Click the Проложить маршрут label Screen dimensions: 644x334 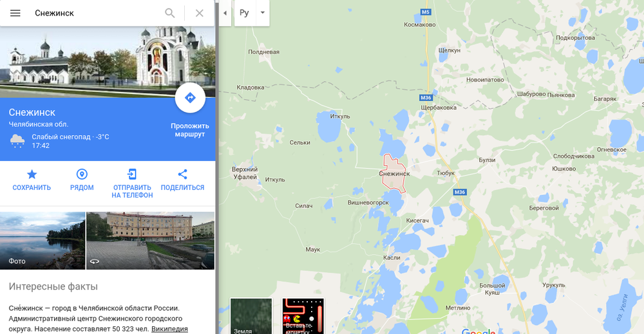190,130
